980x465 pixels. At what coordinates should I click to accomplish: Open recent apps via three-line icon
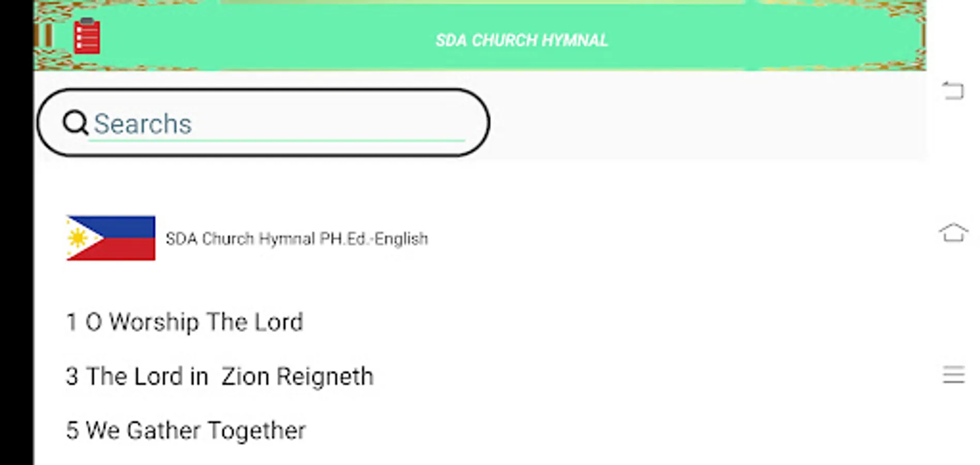pos(953,375)
